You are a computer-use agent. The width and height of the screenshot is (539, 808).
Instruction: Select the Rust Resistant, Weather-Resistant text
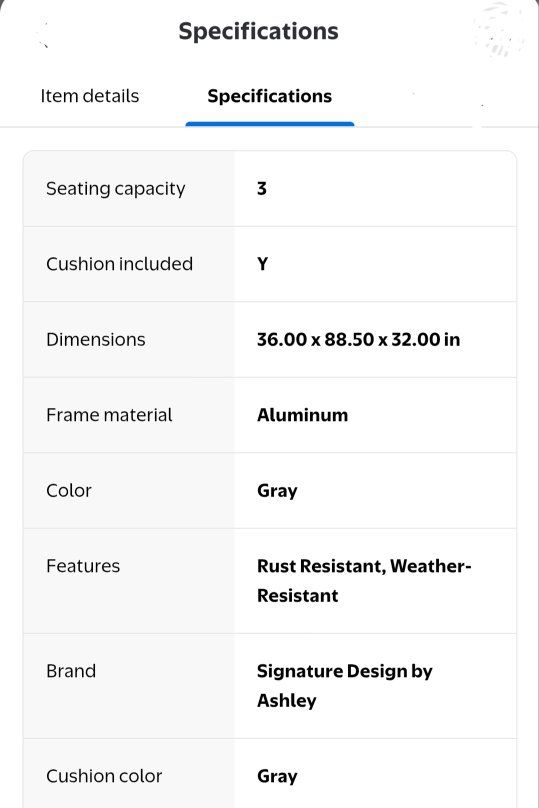pos(364,581)
